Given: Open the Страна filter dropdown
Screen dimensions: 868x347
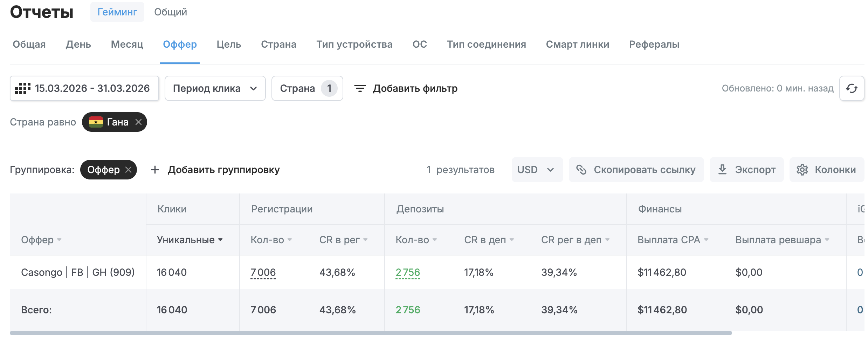Looking at the screenshot, I should tap(307, 88).
